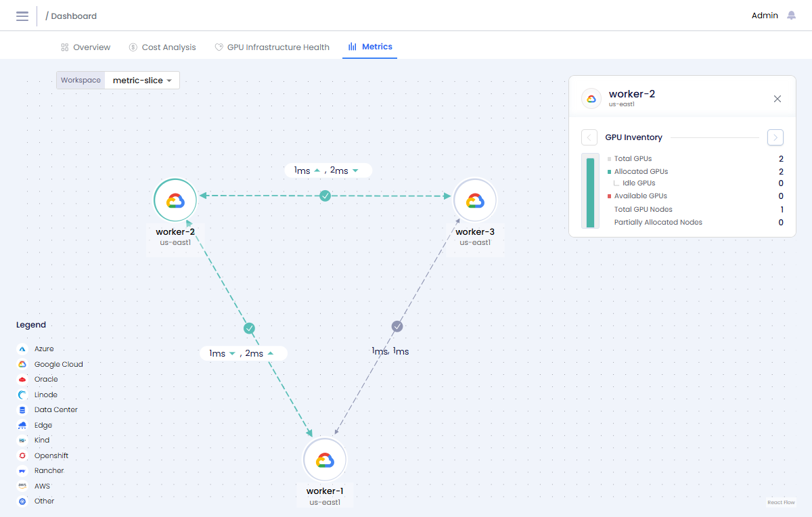Select the worker-1 cluster node
The image size is (812, 517).
pos(325,459)
